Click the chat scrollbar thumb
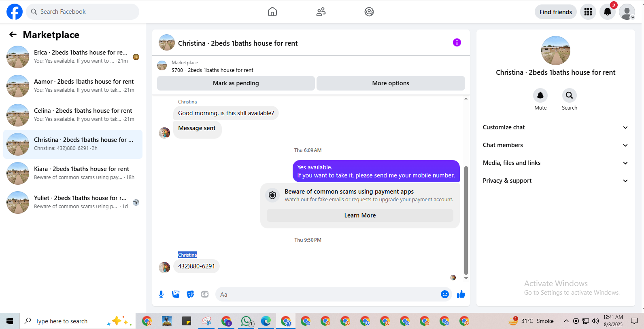The height and width of the screenshot is (329, 644). 466,220
